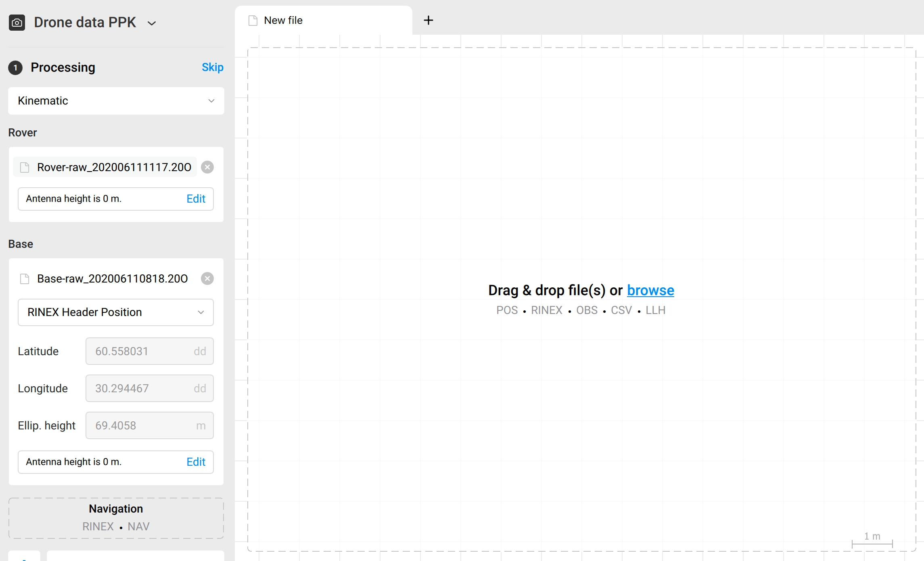924x561 pixels.
Task: Open the RINEX Header Position dropdown
Action: (x=116, y=312)
